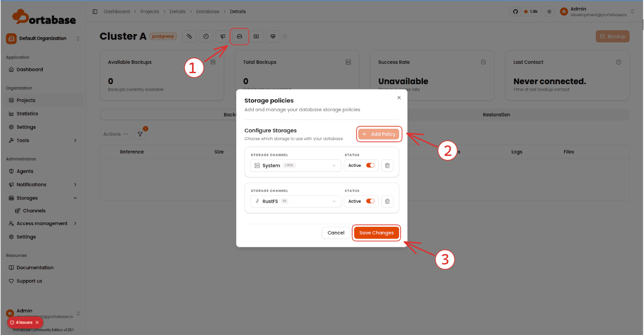Go to Dashboard in the sidebar
This screenshot has height=335, width=644.
43,70
